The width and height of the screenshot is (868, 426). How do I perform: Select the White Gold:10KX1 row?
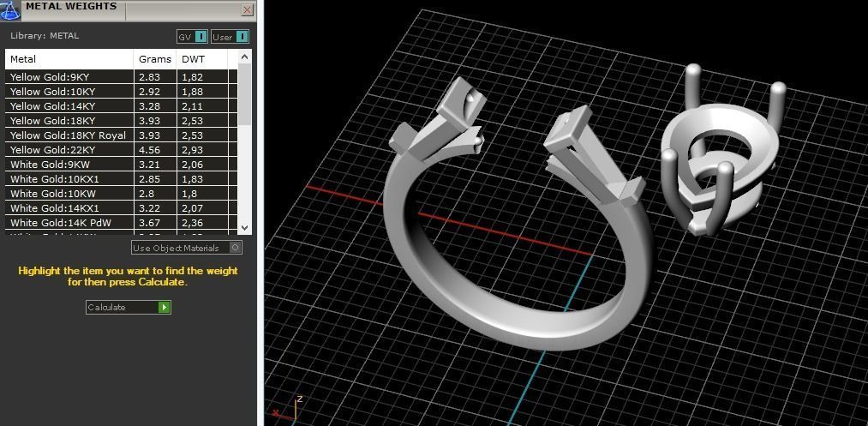click(122, 179)
